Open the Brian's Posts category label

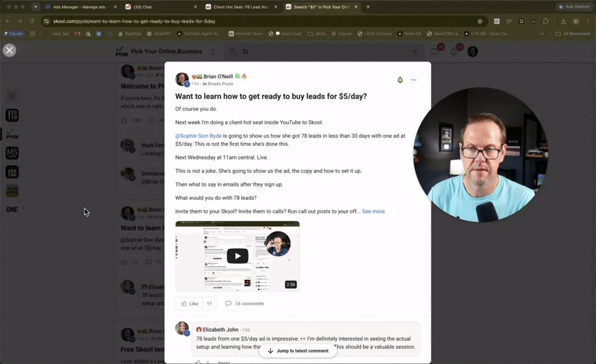pos(218,84)
